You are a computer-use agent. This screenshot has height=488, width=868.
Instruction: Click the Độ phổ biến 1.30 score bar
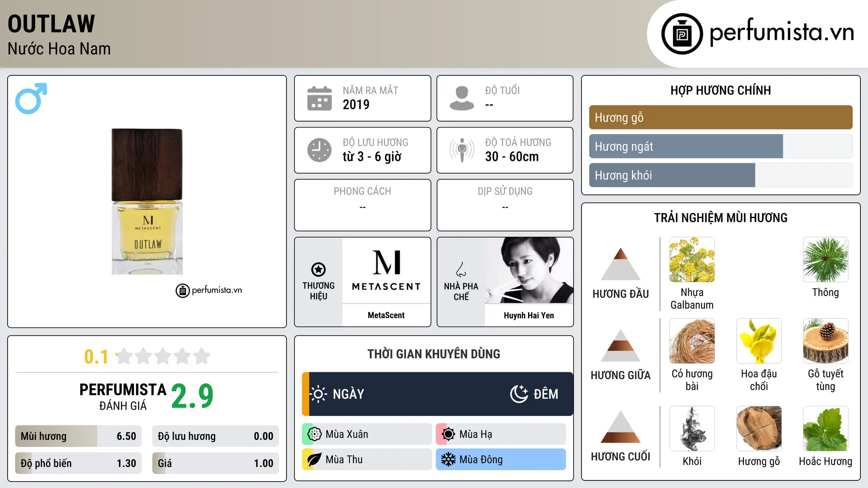click(x=78, y=463)
